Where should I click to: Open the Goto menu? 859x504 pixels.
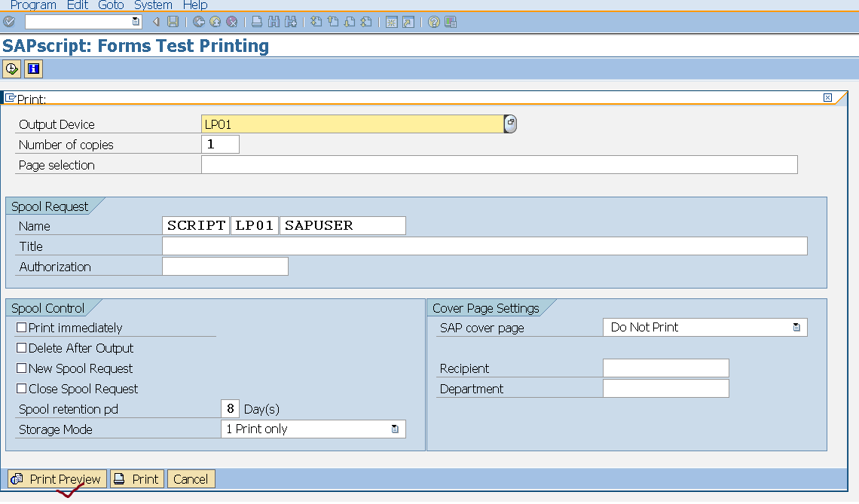111,5
